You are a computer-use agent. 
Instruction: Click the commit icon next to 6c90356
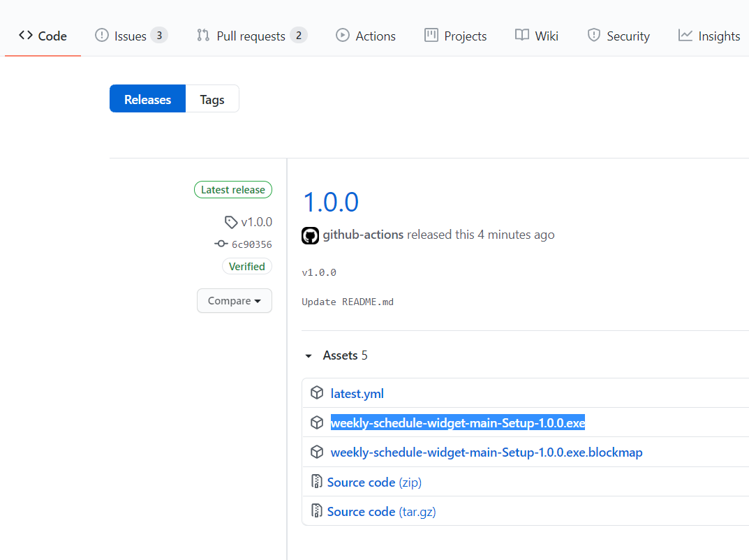coord(222,244)
